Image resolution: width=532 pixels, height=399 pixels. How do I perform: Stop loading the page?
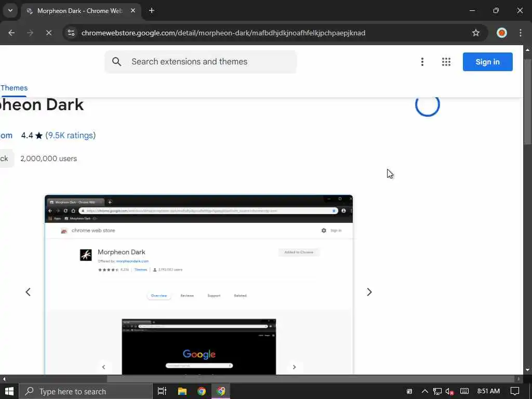[48, 33]
